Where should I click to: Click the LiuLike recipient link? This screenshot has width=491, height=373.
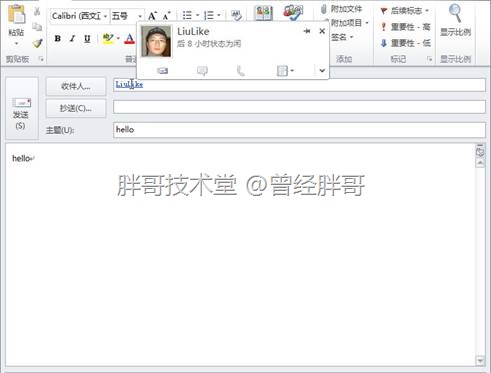point(129,85)
